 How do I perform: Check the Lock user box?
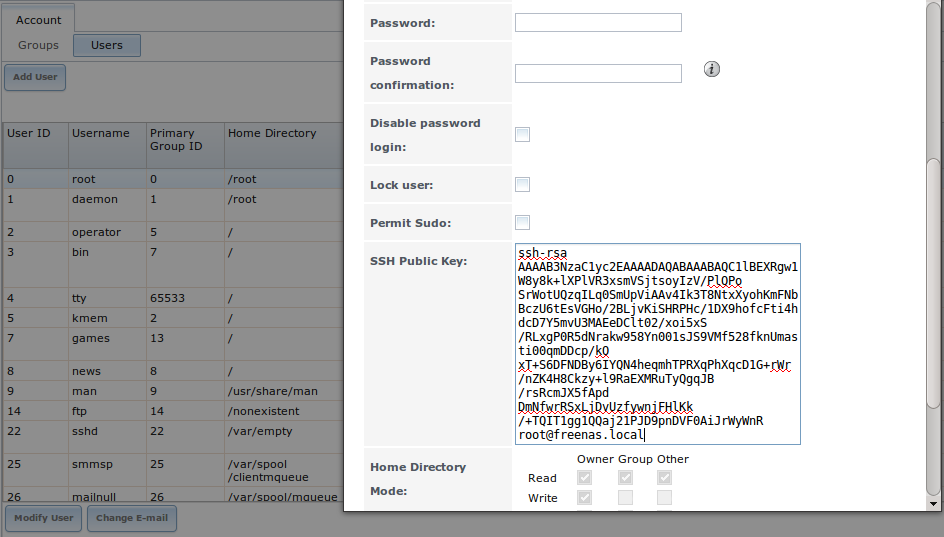[522, 184]
